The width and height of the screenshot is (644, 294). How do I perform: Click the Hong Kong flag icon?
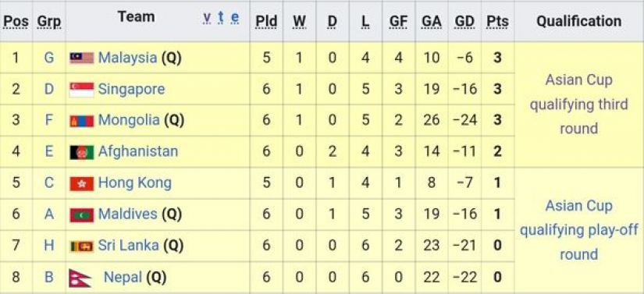[x=81, y=183]
